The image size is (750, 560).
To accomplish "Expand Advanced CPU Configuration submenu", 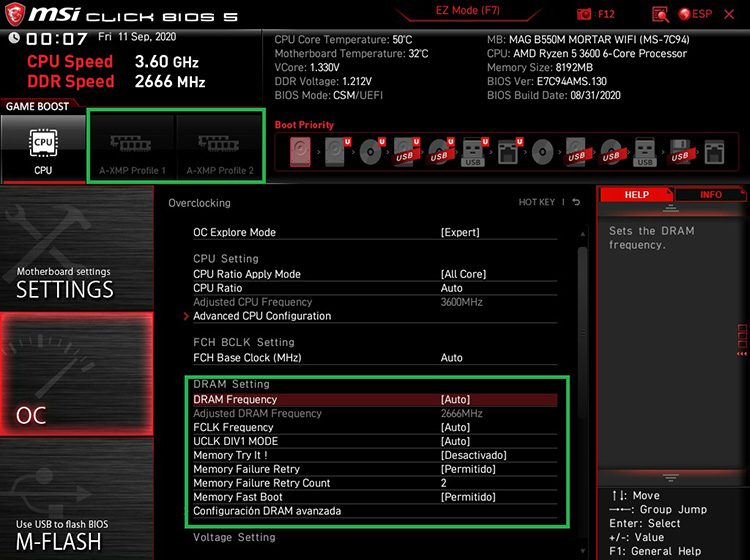I will click(x=262, y=316).
